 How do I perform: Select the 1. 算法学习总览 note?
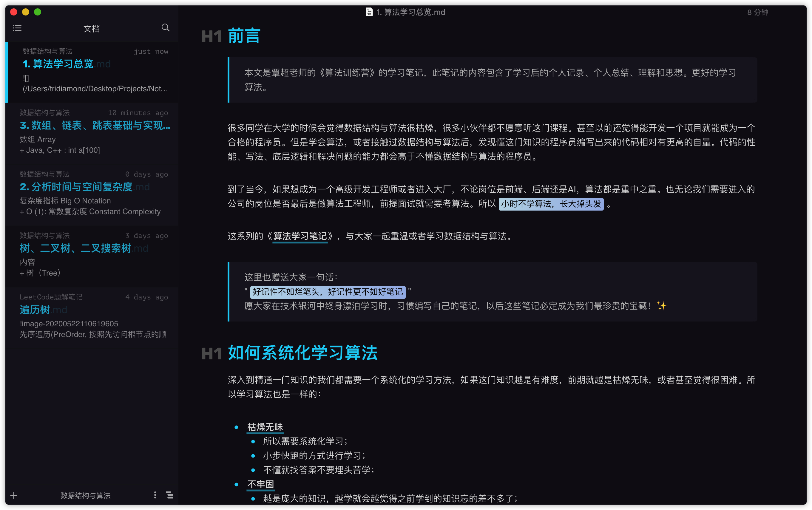pos(58,64)
